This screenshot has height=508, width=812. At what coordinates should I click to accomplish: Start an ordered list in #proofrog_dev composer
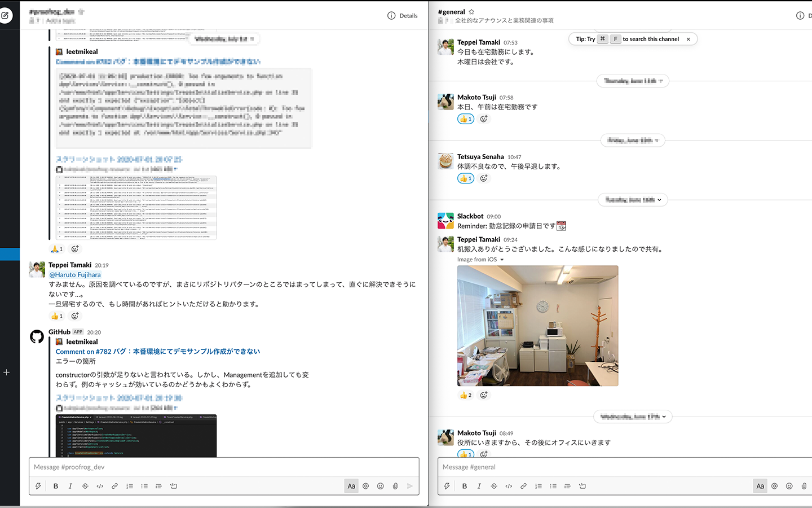click(x=130, y=486)
